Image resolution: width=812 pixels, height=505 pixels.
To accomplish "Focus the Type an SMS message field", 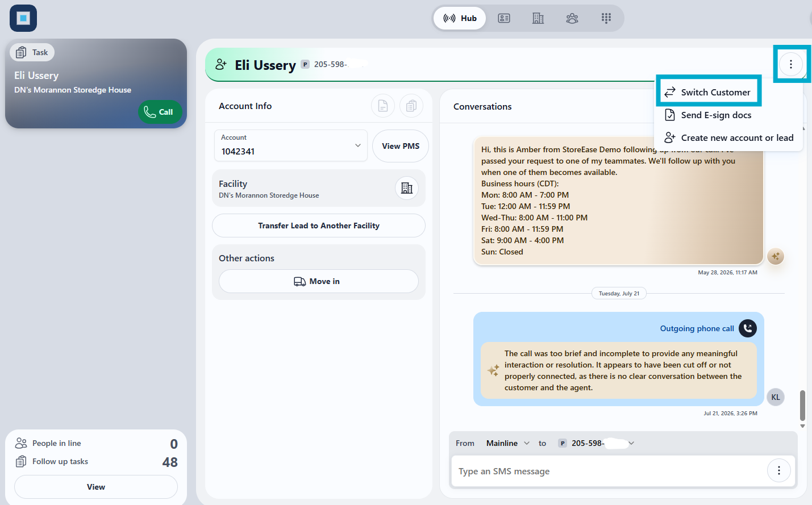I will coord(609,471).
